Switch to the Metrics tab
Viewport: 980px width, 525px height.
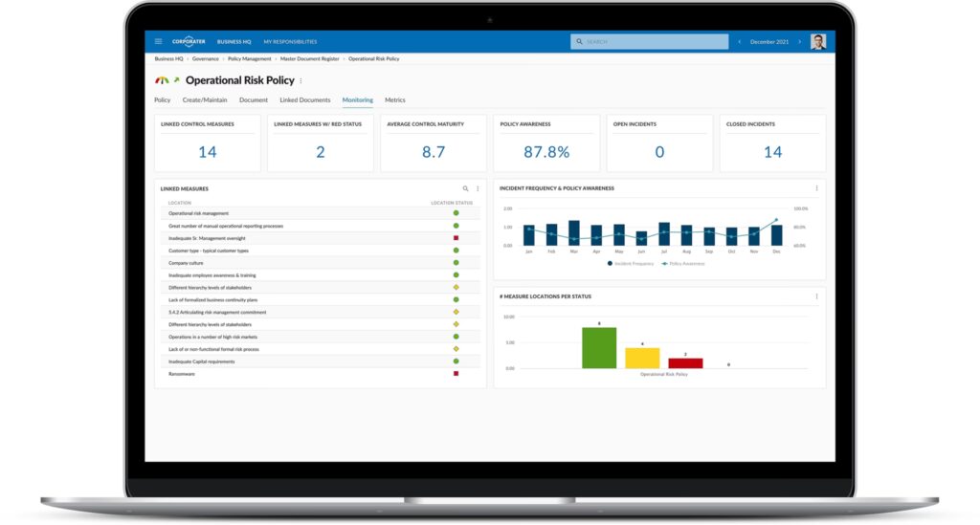395,99
